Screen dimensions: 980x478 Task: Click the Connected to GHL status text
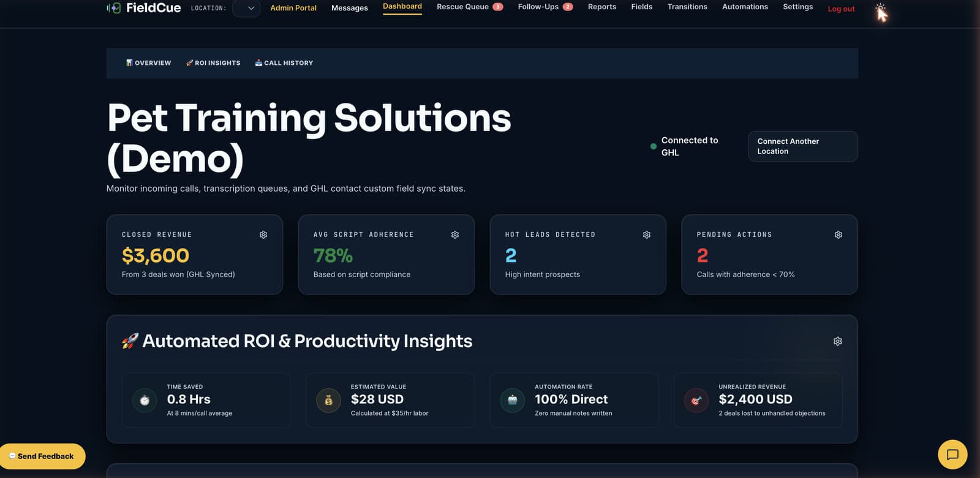point(690,146)
